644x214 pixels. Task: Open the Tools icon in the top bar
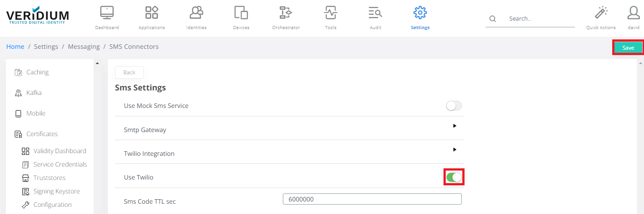click(331, 13)
